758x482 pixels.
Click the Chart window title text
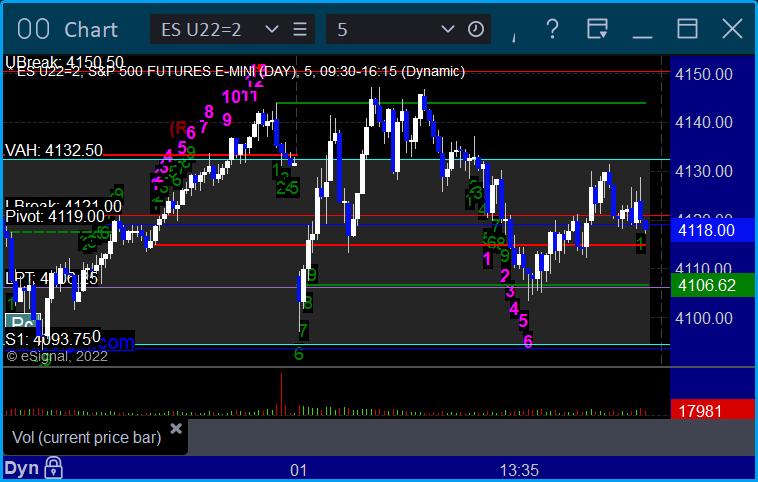pyautogui.click(x=91, y=30)
